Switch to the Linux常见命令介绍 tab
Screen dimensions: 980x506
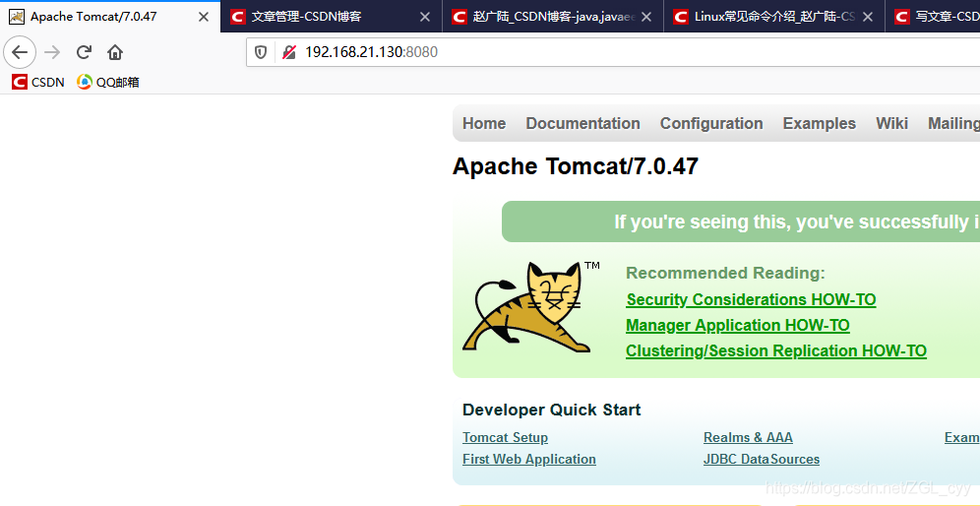[x=774, y=17]
